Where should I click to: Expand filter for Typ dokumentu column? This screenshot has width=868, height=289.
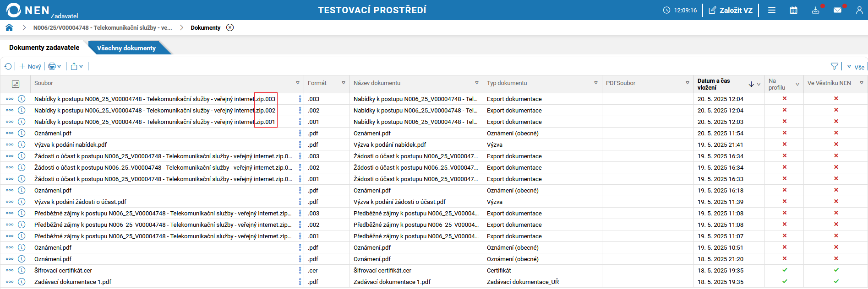tap(596, 83)
